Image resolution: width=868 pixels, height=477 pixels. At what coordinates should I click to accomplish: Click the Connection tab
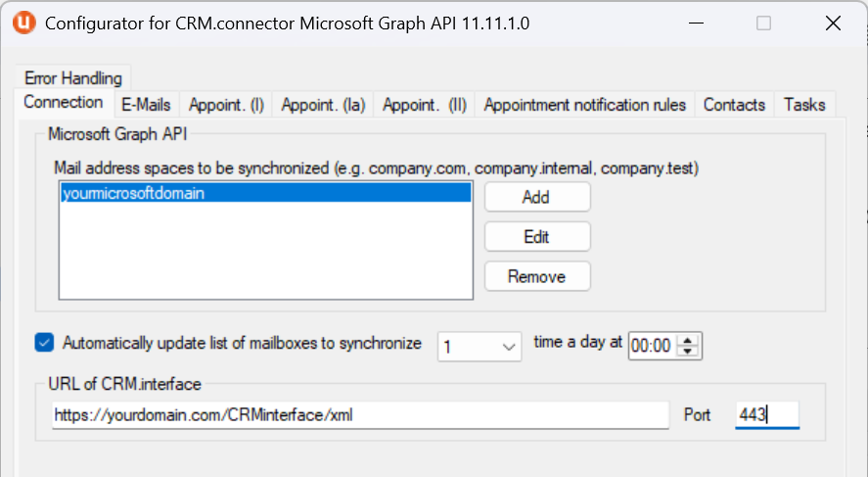click(x=64, y=103)
